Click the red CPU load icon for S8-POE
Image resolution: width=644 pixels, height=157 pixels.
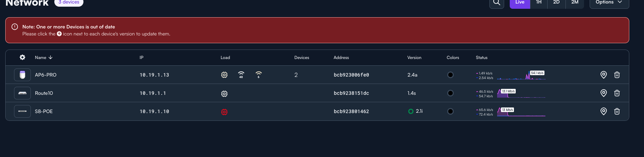(224, 112)
